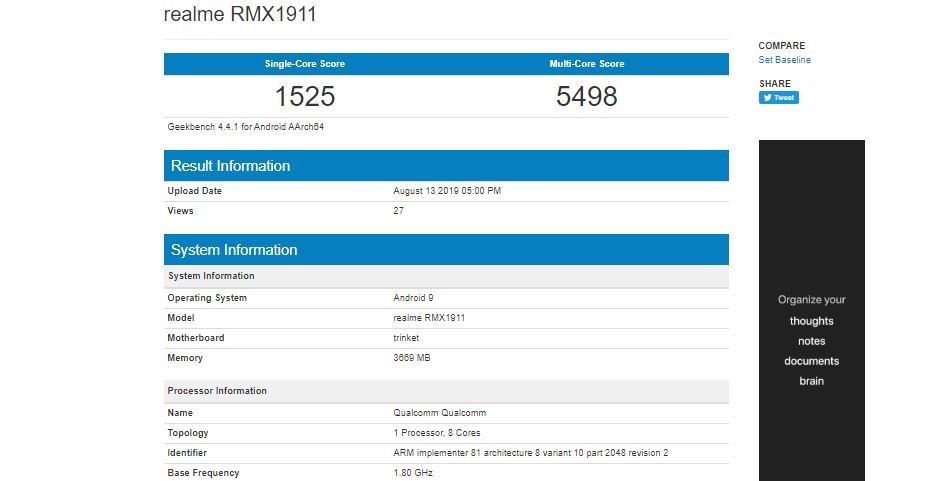Select the single-core score 1525
950x481 pixels.
[x=305, y=96]
